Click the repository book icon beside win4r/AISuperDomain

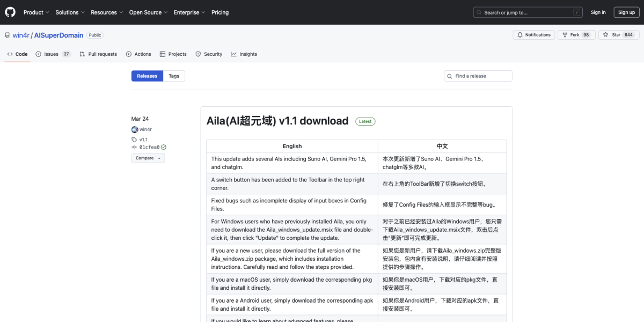click(6, 35)
